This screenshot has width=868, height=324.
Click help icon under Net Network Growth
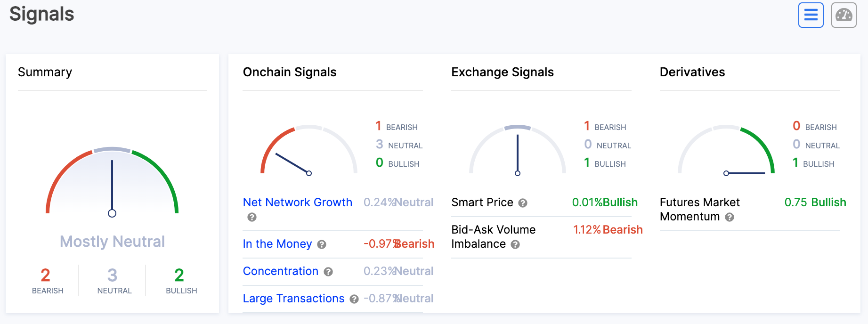tap(252, 217)
